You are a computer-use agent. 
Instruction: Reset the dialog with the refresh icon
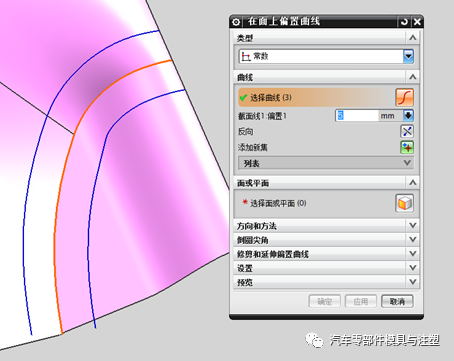point(404,22)
